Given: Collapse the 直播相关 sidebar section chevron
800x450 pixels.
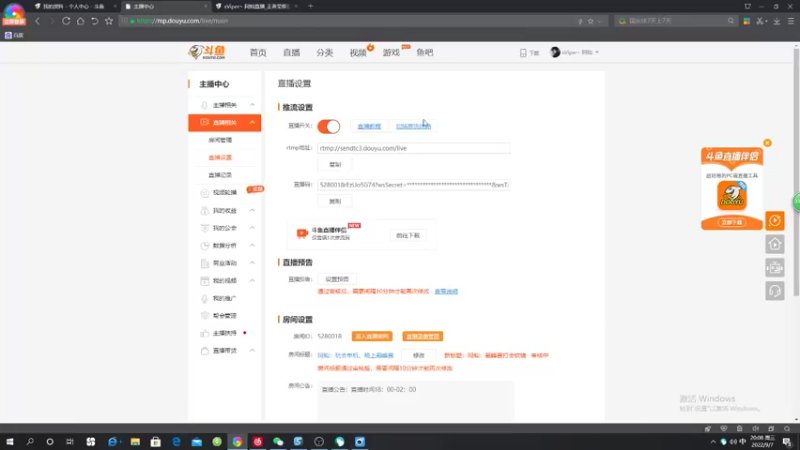Looking at the screenshot, I should click(x=252, y=122).
